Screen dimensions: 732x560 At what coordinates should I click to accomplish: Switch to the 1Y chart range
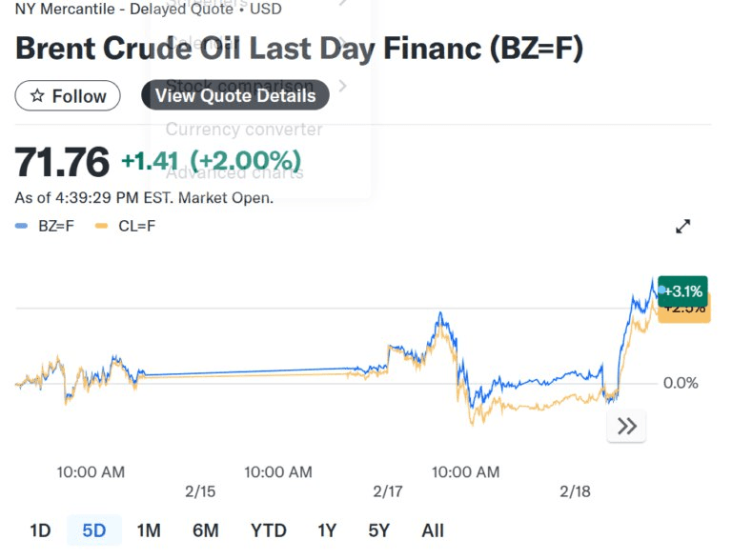click(x=327, y=530)
